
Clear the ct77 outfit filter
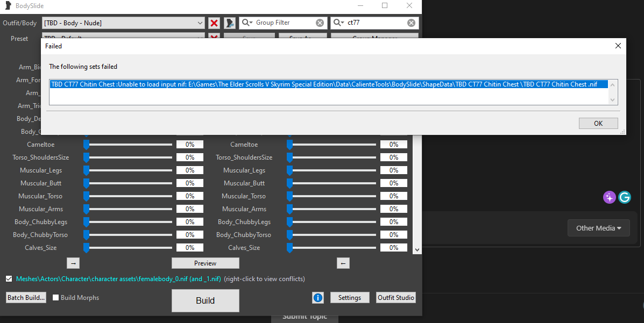tap(411, 23)
